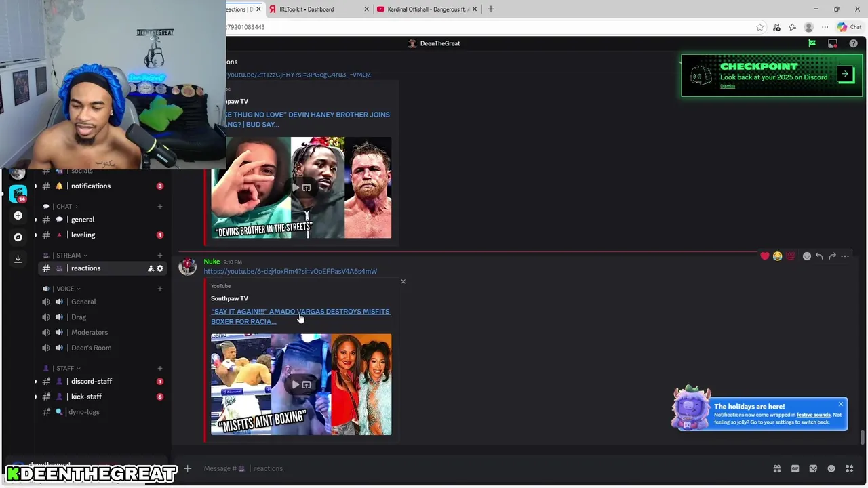React with the 100 emoji
Screen dimensions: 868x488
[x=790, y=256]
